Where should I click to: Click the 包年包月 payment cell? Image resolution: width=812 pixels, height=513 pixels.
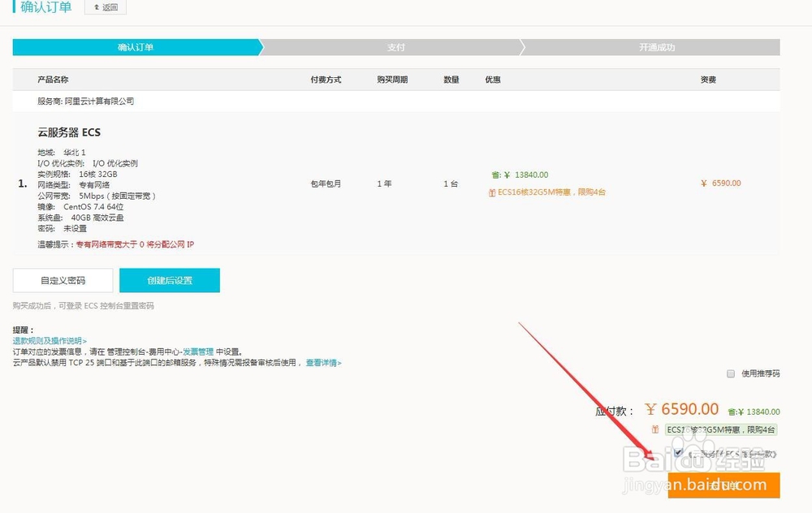point(326,183)
